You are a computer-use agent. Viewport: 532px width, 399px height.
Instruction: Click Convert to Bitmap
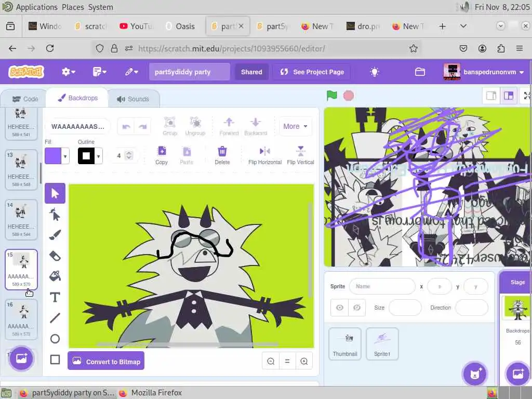[106, 361]
